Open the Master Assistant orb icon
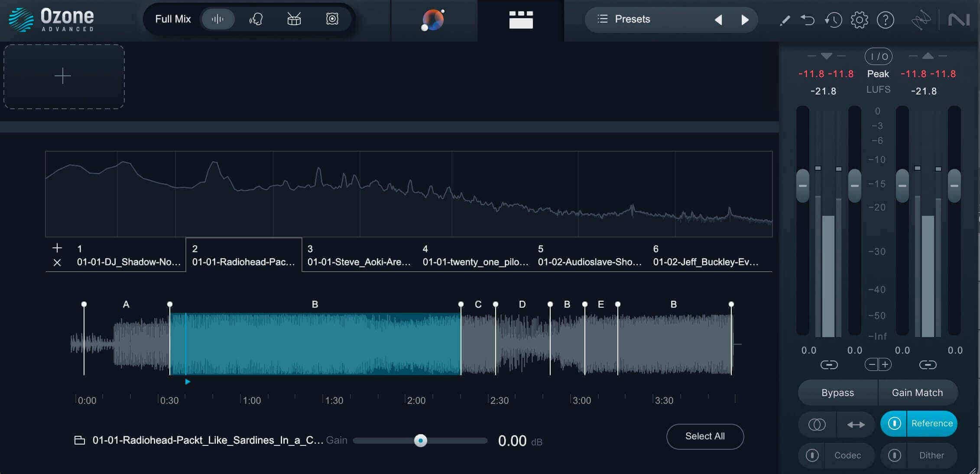980x474 pixels. tap(433, 20)
